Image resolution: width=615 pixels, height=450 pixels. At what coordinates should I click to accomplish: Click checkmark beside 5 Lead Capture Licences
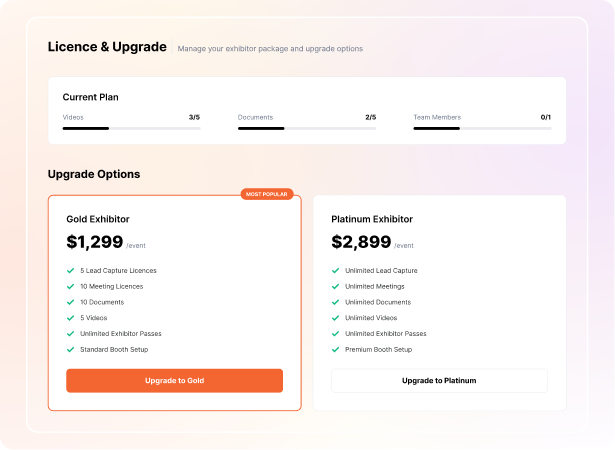(x=71, y=271)
